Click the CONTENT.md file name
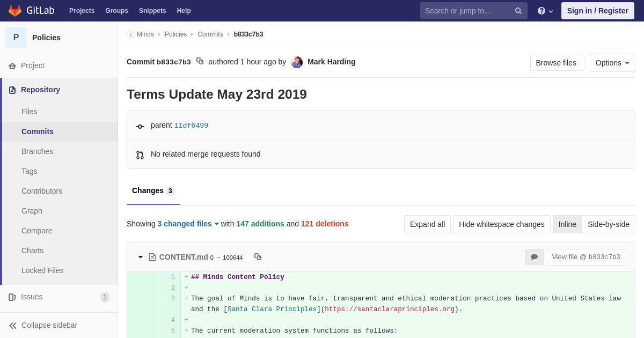 (184, 257)
